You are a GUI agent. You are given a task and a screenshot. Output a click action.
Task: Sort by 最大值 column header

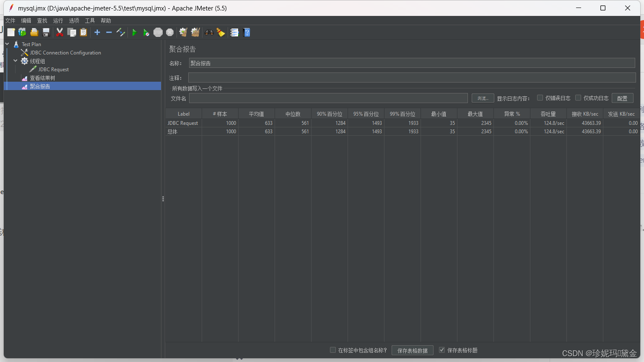475,114
